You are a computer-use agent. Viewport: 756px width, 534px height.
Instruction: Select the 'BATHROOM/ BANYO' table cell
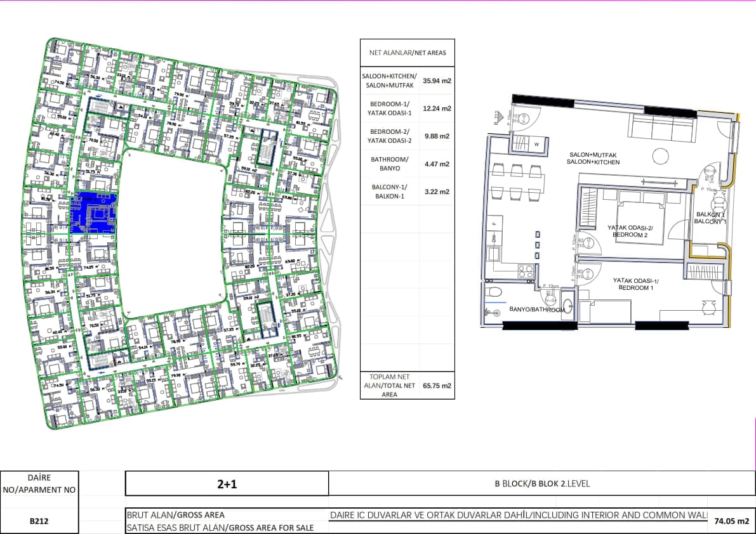coord(390,164)
